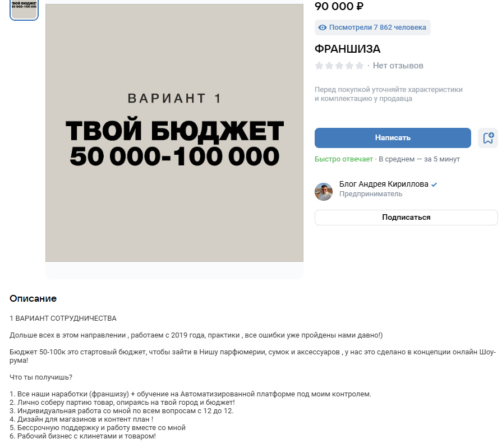Select the middle rating star
Image resolution: width=502 pixels, height=448 pixels.
[x=338, y=66]
